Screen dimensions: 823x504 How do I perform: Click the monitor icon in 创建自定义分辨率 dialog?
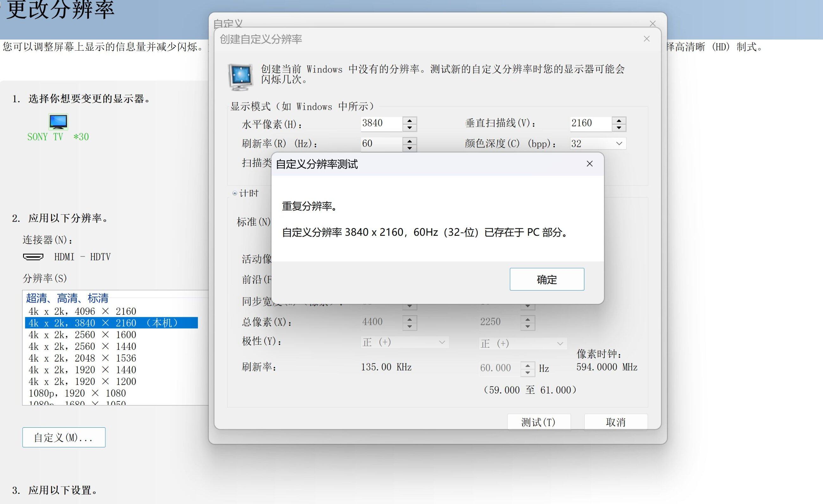(x=240, y=77)
